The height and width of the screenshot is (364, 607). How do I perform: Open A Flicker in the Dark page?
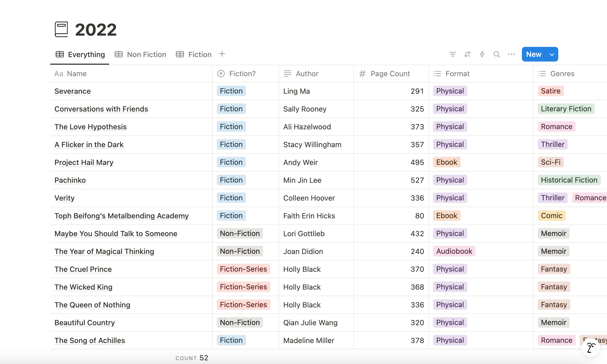89,145
